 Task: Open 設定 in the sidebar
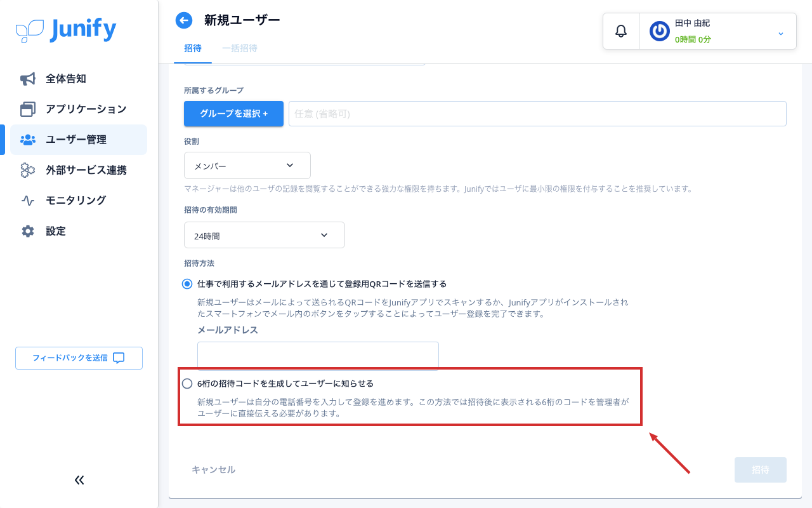[79, 231]
